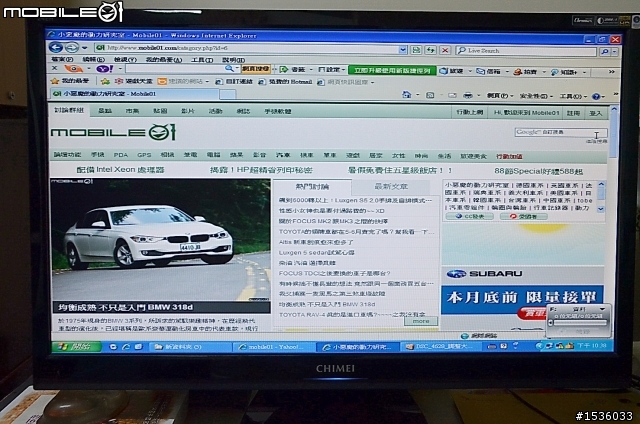640x424 pixels.
Task: Click down arrow of forum list scrollbar
Action: (x=601, y=209)
